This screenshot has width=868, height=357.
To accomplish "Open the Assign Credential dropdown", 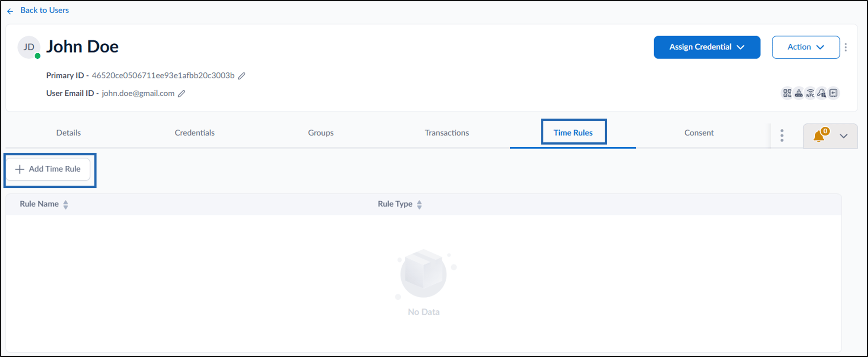I will [x=707, y=47].
